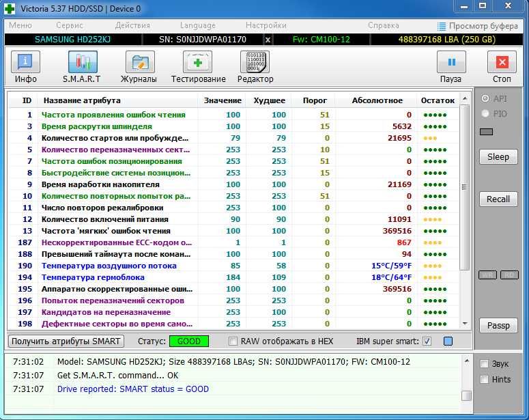The image size is (529, 420).
Task: Select row Количество включений питания
Action: pyautogui.click(x=233, y=219)
